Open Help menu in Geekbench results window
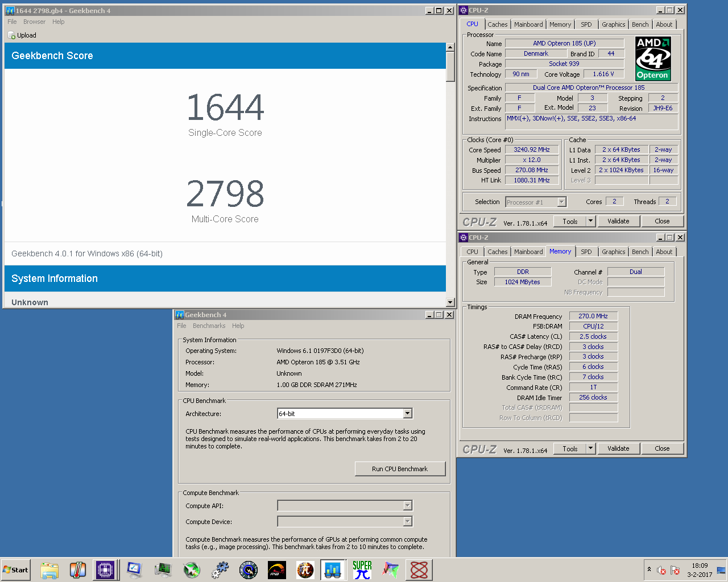728x582 pixels. click(x=59, y=22)
